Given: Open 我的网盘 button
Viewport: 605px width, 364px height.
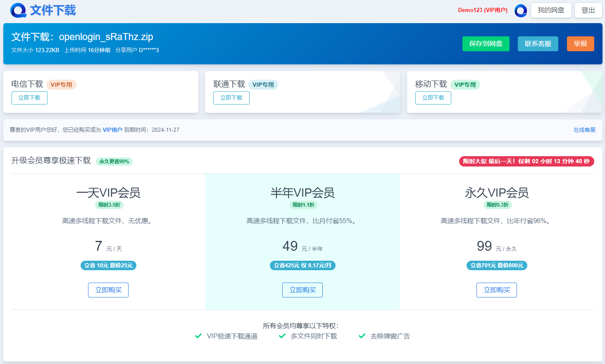Looking at the screenshot, I should 551,10.
